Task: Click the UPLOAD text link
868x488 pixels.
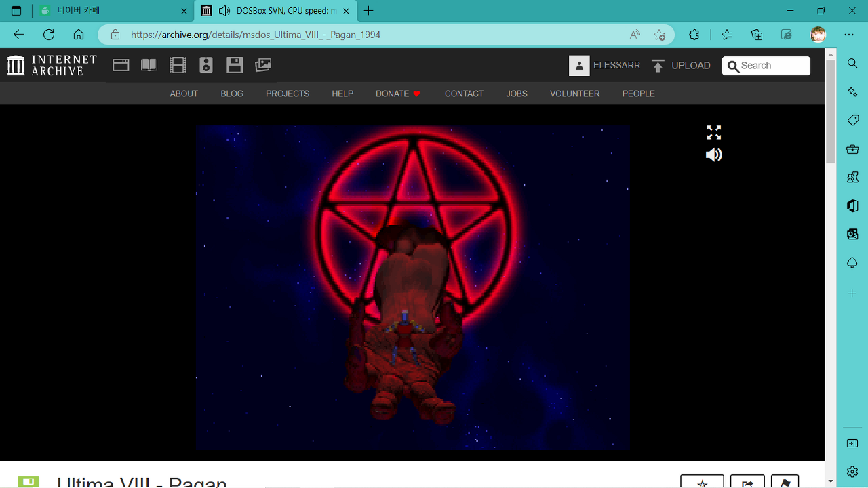Action: point(691,66)
